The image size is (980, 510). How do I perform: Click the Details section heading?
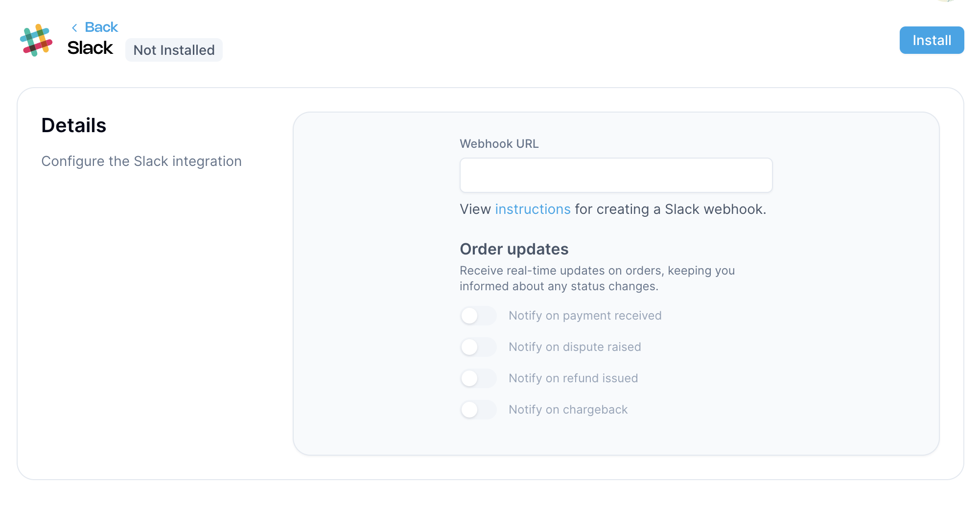coord(74,125)
